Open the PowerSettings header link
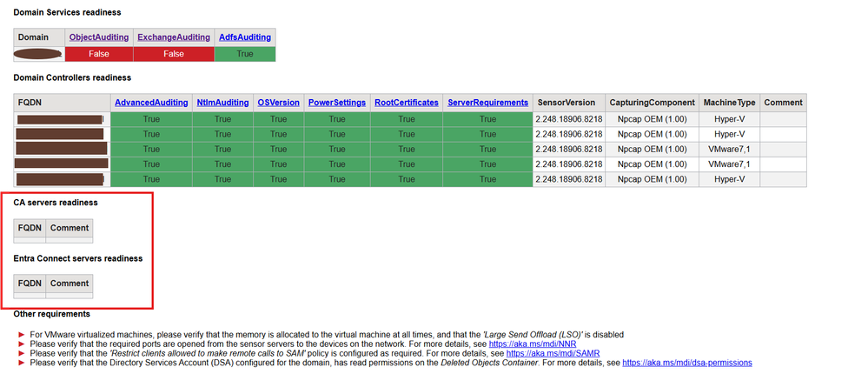The width and height of the screenshot is (868, 374). (337, 103)
